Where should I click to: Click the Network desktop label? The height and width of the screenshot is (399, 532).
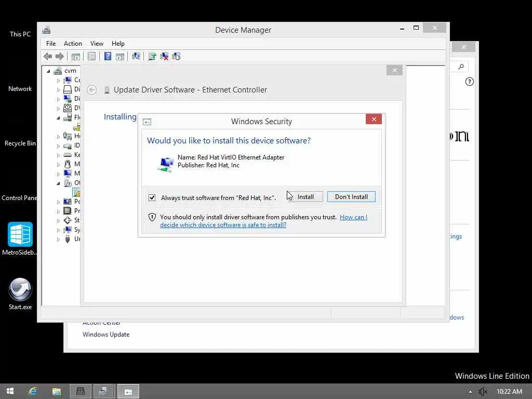(20, 88)
